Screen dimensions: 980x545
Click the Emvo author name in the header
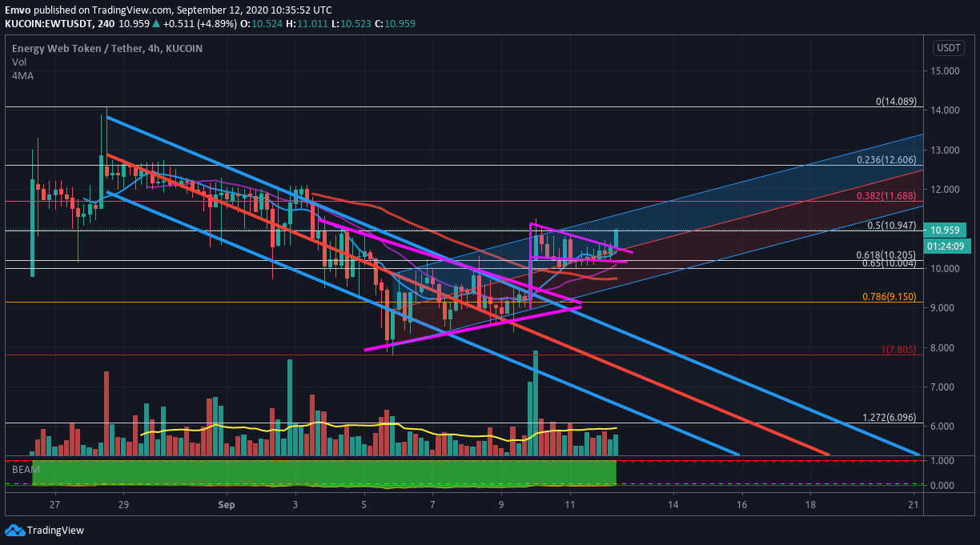[x=17, y=10]
